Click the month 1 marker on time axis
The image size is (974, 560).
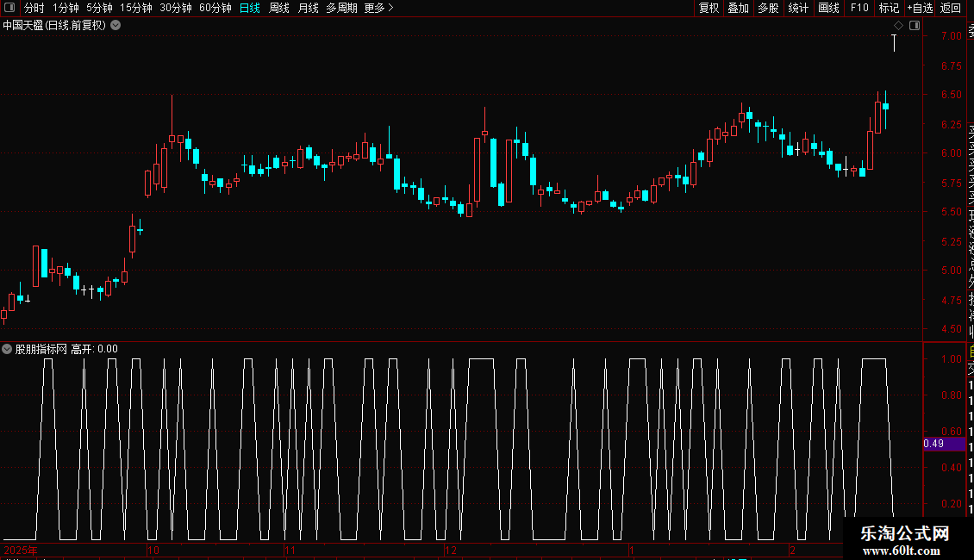[631, 550]
